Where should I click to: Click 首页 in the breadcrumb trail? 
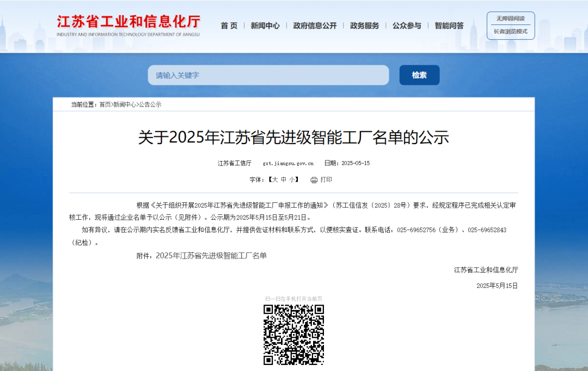(x=105, y=104)
